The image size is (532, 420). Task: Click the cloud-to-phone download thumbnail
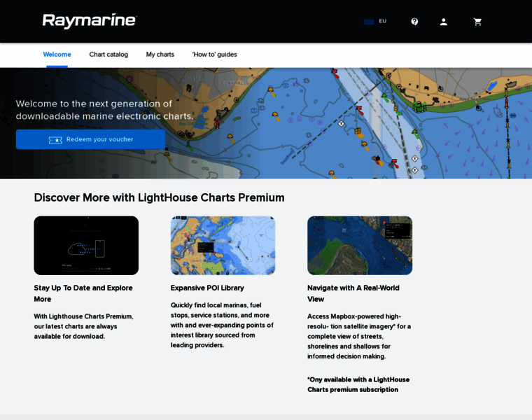coord(86,246)
